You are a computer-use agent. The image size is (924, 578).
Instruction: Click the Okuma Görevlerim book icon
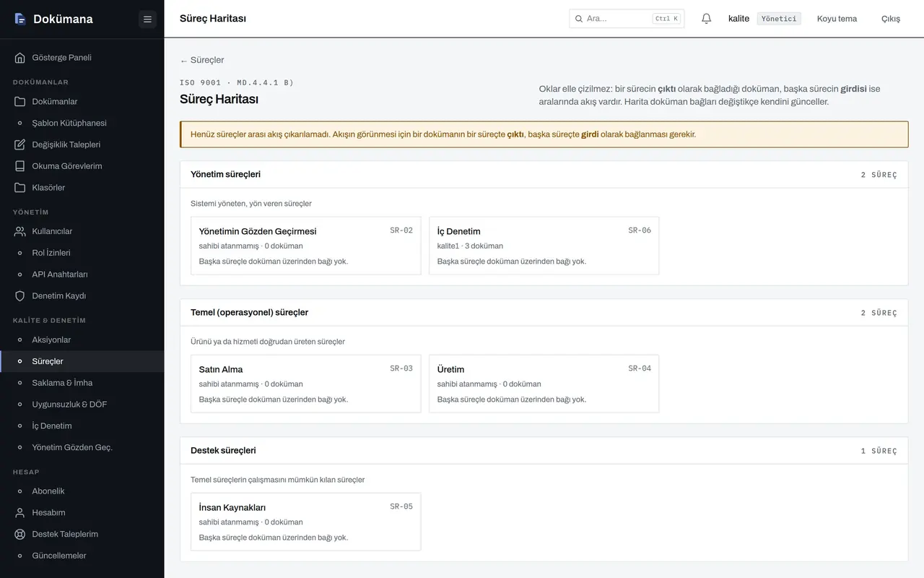point(20,166)
